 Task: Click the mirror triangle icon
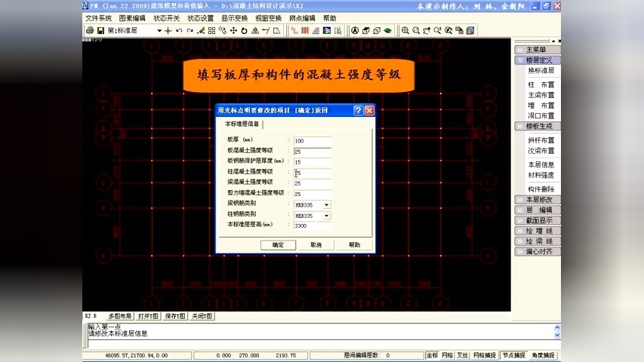255,30
